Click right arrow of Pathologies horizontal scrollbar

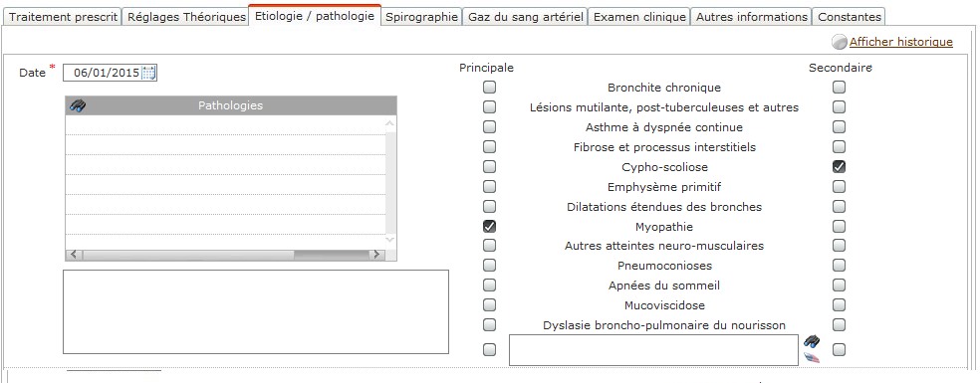pyautogui.click(x=375, y=255)
